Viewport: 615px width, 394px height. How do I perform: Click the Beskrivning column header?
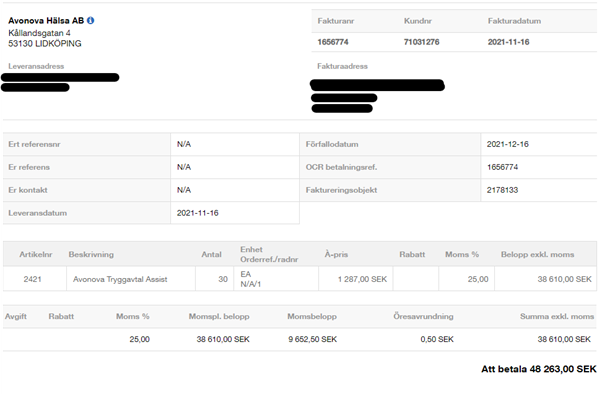pos(91,254)
